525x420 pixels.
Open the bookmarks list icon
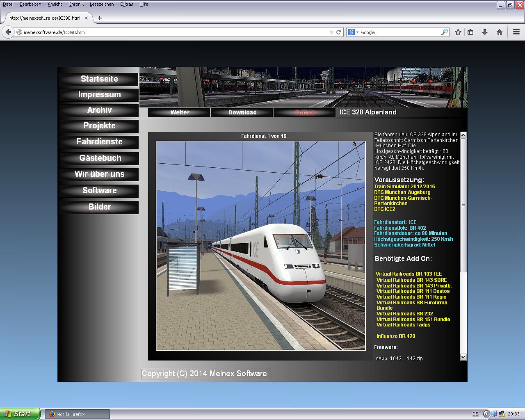tap(471, 32)
